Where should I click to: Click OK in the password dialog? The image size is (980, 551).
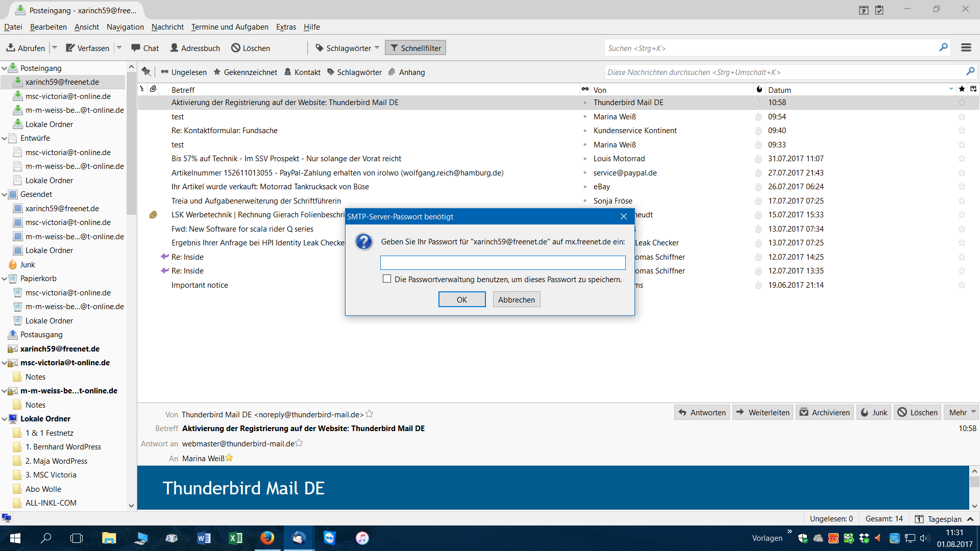(461, 299)
